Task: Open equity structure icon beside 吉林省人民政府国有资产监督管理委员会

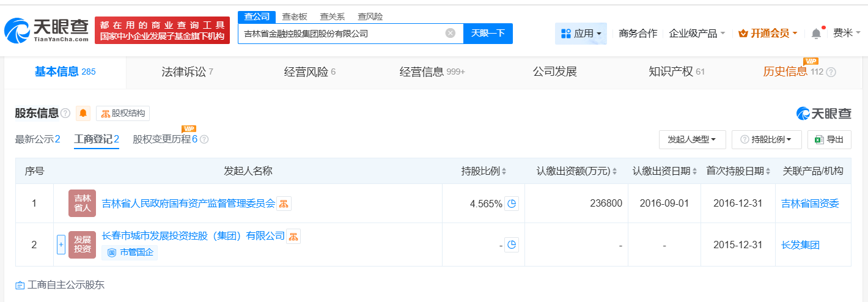Action: tap(284, 204)
